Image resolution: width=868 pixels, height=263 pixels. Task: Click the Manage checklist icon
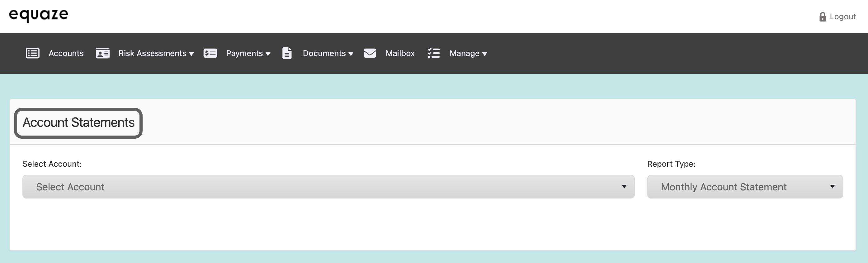point(434,53)
